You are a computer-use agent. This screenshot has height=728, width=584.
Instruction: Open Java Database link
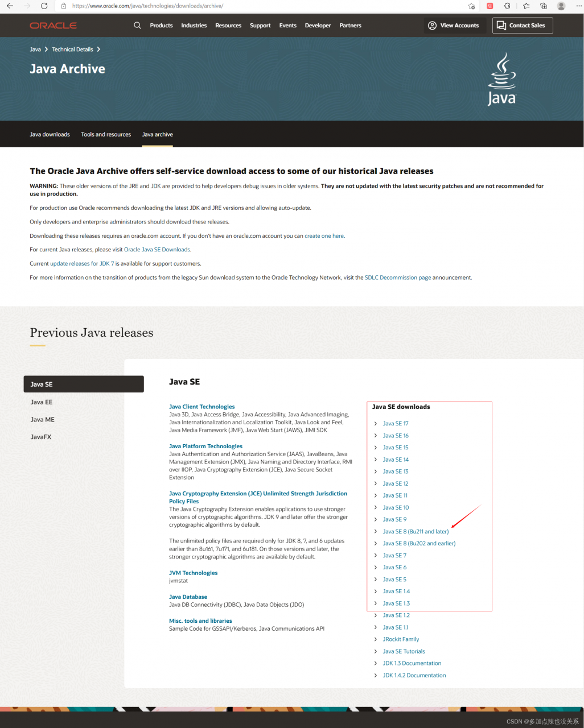pyautogui.click(x=188, y=597)
